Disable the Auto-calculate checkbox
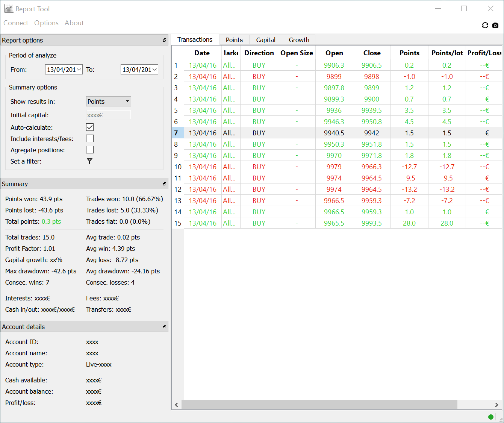Viewport: 504px width, 423px height. point(90,127)
